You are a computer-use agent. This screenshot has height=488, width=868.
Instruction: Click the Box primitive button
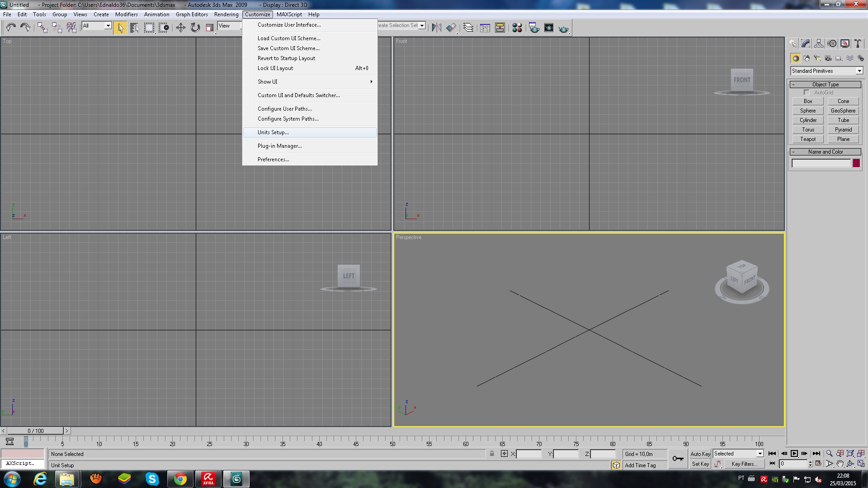[x=808, y=101]
